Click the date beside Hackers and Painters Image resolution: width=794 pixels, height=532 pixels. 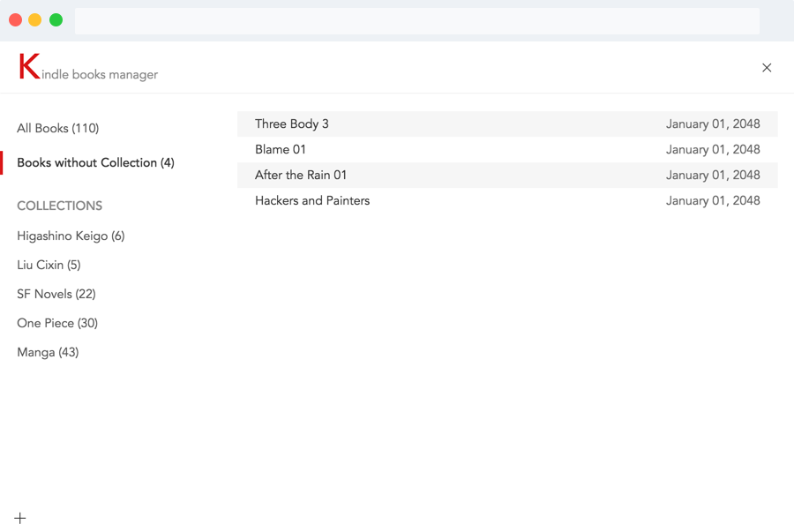pos(713,200)
